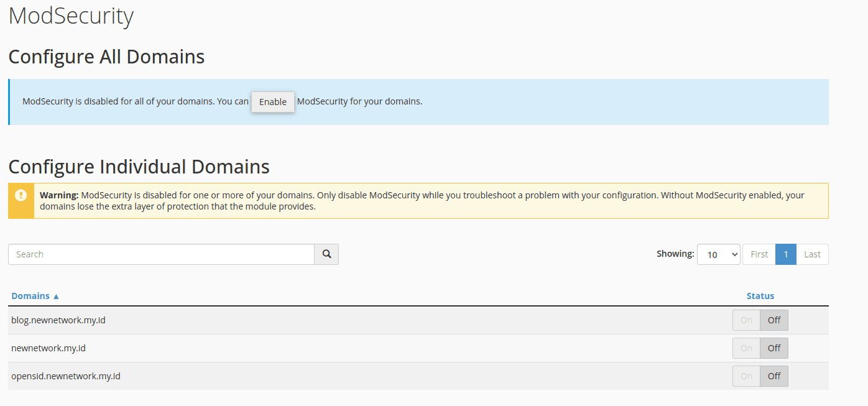This screenshot has height=406, width=868.
Task: Select page 1 in the pagination
Action: (785, 254)
